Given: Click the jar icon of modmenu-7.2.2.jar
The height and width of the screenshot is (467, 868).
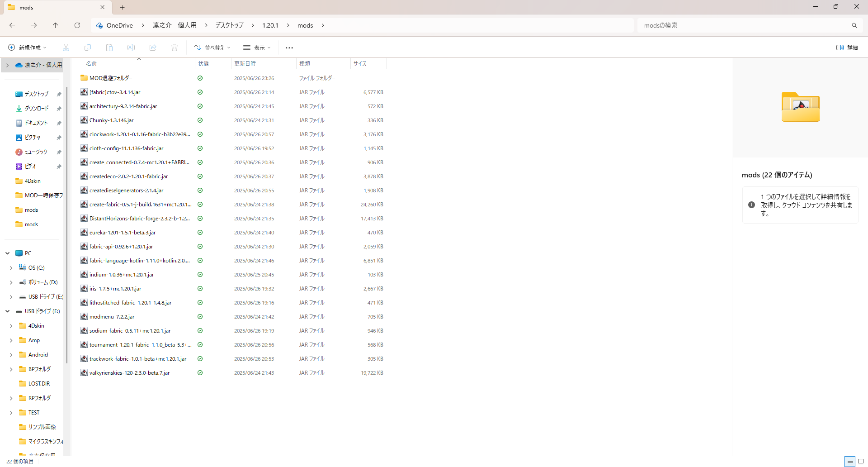Looking at the screenshot, I should tap(84, 316).
